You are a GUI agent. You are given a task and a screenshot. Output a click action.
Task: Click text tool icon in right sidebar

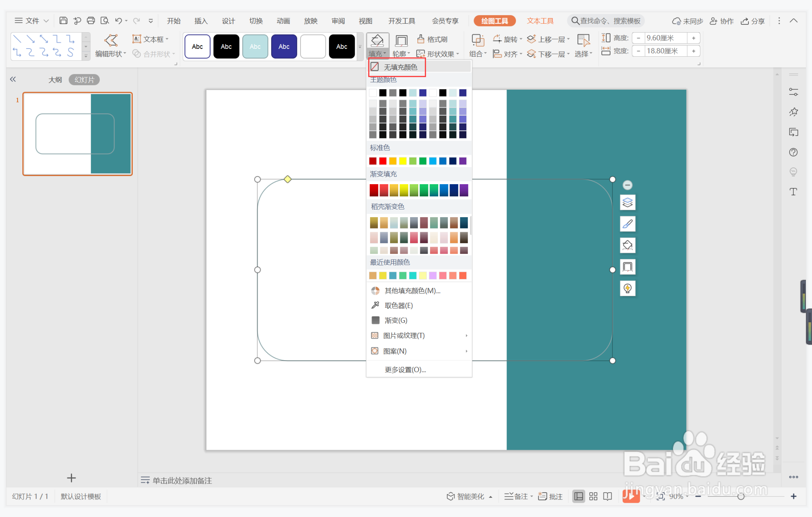tap(793, 192)
